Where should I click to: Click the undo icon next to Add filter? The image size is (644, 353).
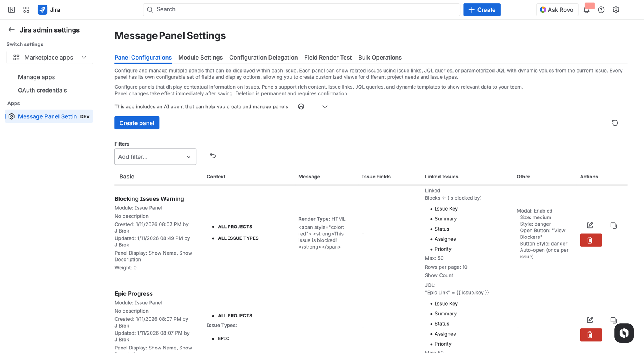[x=213, y=156]
